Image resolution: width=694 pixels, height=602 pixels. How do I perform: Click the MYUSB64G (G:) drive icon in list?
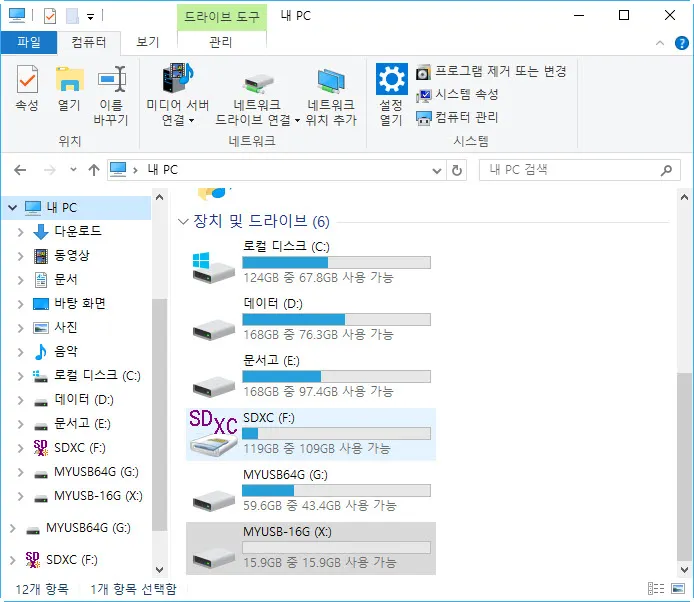tap(214, 500)
